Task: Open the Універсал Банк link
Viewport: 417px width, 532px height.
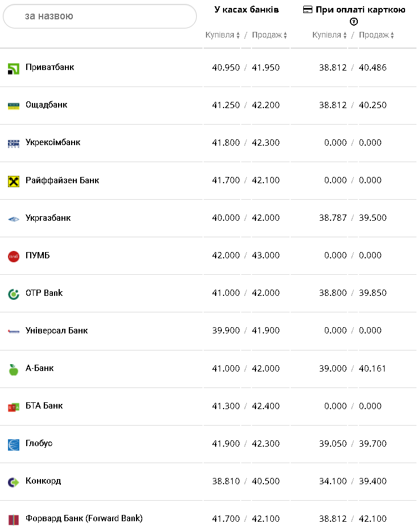Action: pos(57,331)
